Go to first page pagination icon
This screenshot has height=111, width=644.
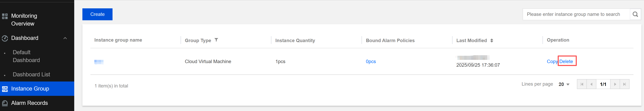coord(582,84)
